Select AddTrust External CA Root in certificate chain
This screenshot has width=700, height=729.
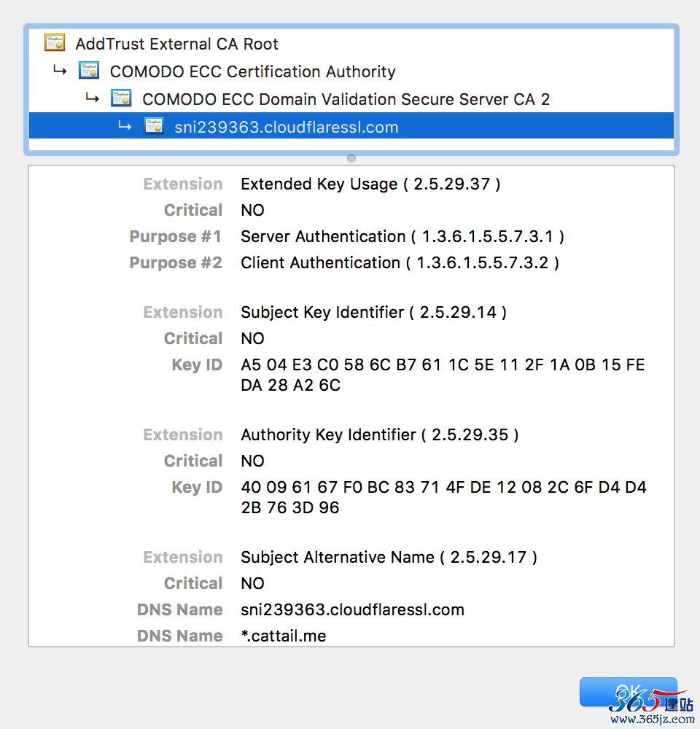pos(351,44)
